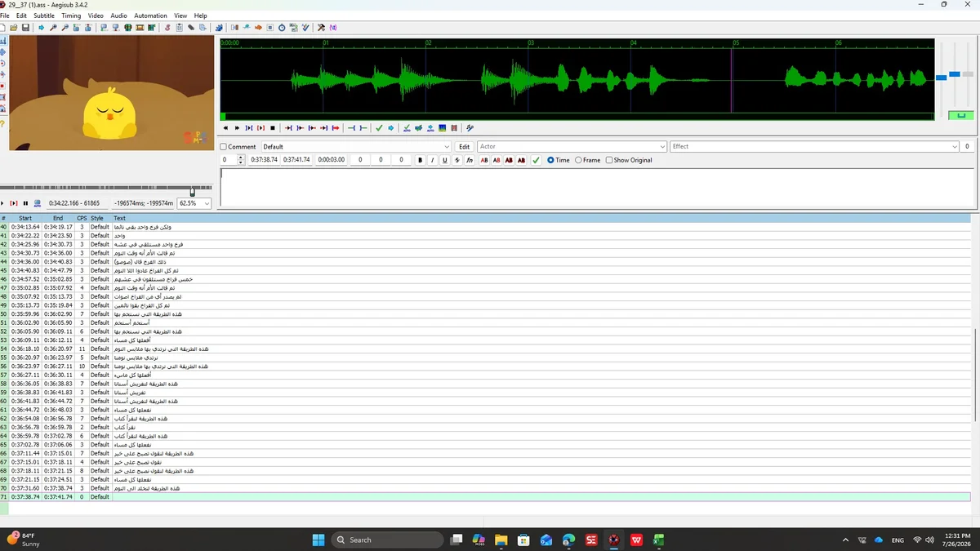Open the Audio menu
The image size is (980, 551).
click(x=118, y=16)
